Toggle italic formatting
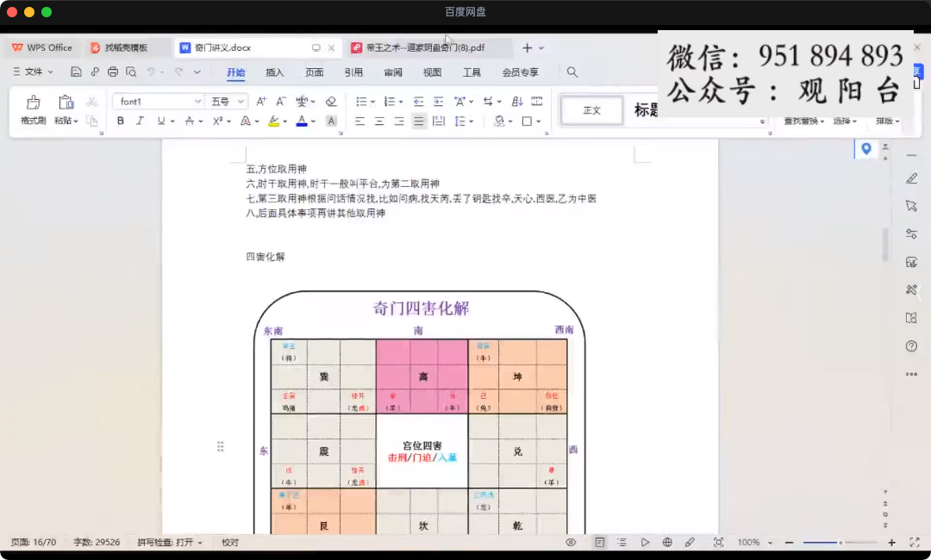This screenshot has width=931, height=560. (x=140, y=121)
